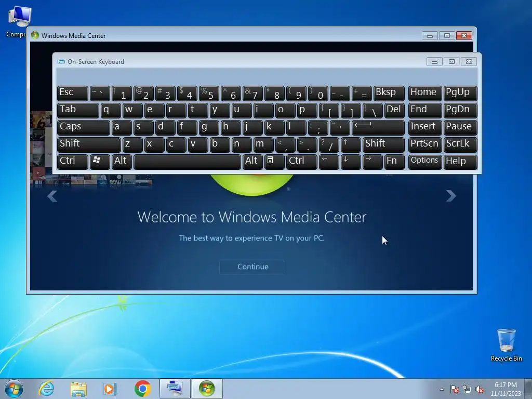Toggle the right Alt key
Viewport: 532px width, 399px height.
[252, 162]
